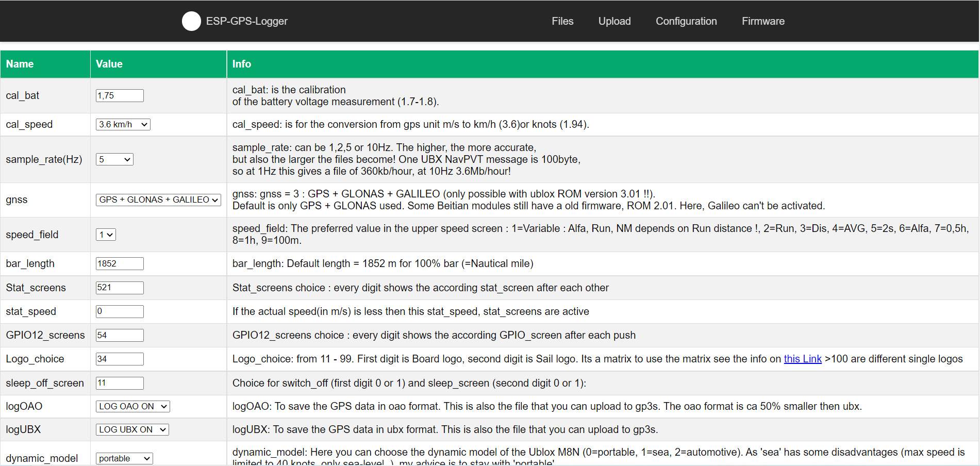Viewport: 980px width, 466px height.
Task: Select the GPIO12_screens value field
Action: [120, 335]
